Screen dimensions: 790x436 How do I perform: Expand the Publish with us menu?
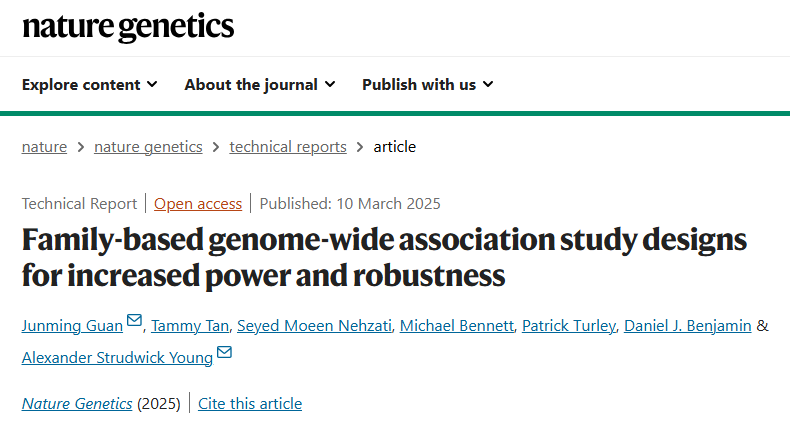[x=428, y=85]
